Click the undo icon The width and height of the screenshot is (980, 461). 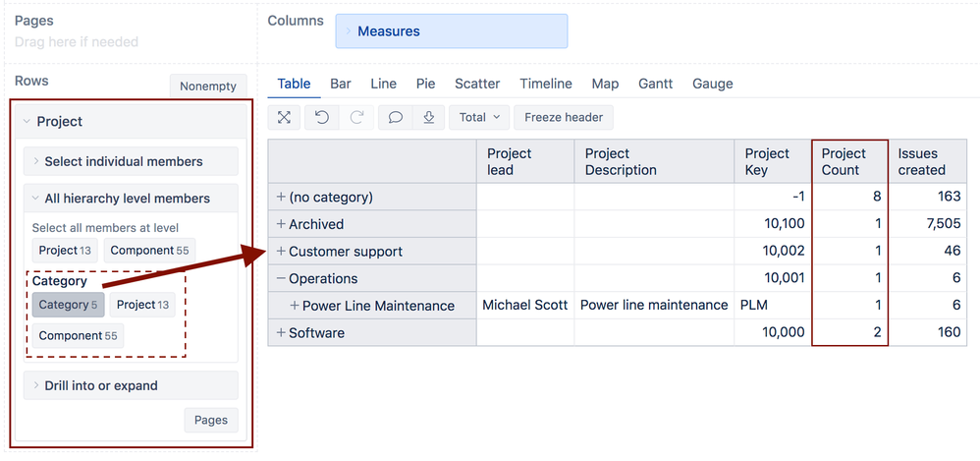pyautogui.click(x=321, y=117)
